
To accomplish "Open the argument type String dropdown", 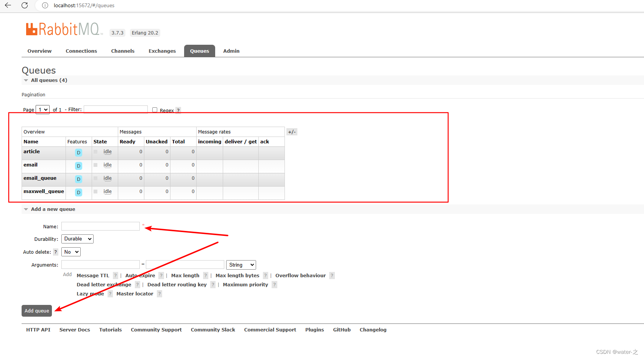I will (x=241, y=265).
